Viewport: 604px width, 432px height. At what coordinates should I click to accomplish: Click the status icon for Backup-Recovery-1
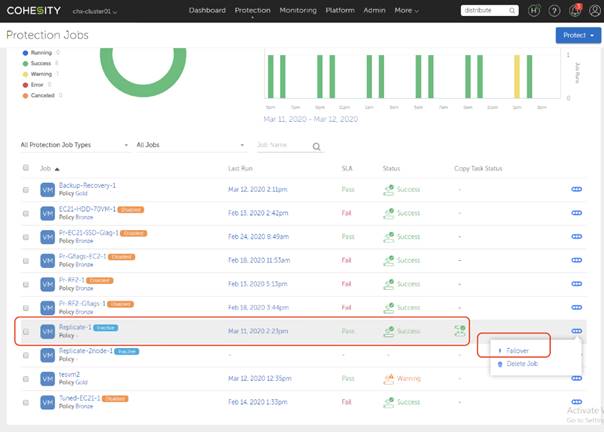pyautogui.click(x=389, y=190)
